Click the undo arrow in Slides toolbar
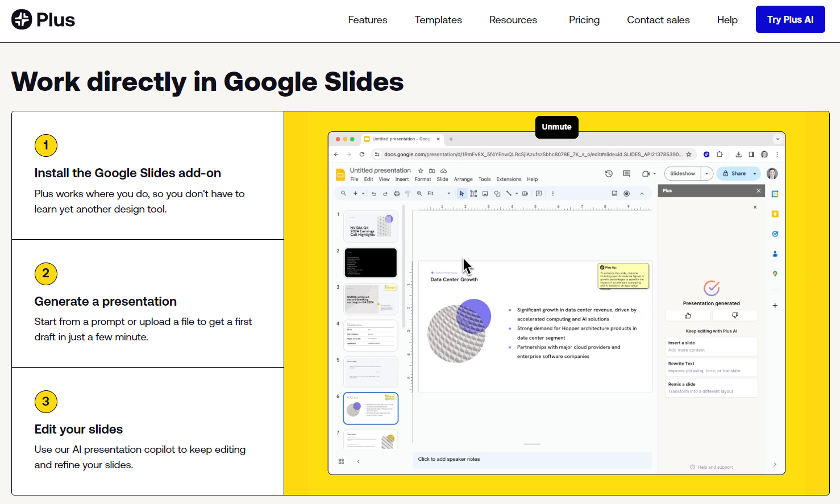 point(374,194)
